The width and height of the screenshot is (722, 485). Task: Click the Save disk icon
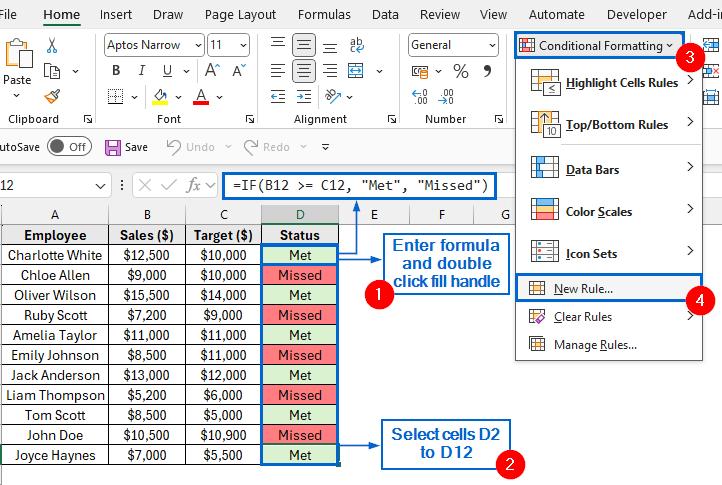(x=113, y=147)
